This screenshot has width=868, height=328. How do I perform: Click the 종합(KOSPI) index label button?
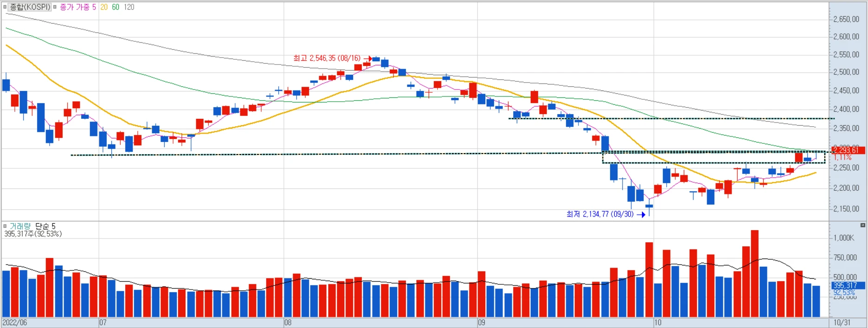click(30, 7)
